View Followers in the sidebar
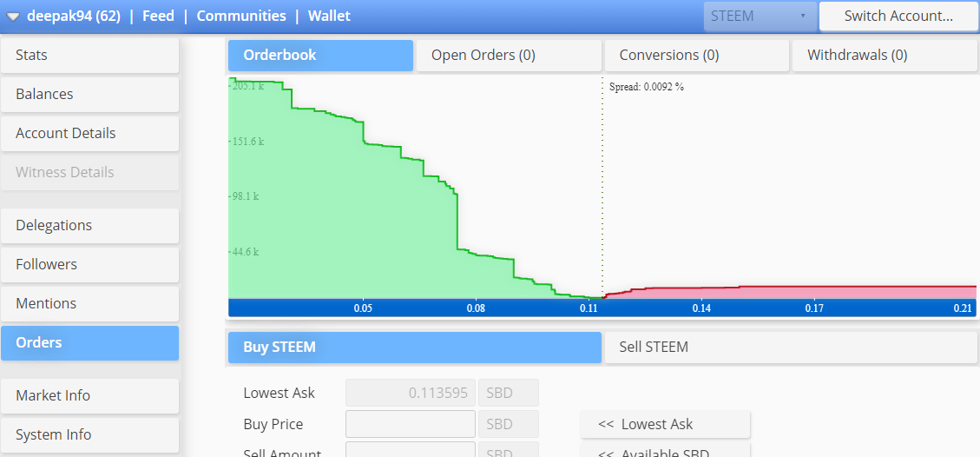980x457 pixels. point(90,264)
